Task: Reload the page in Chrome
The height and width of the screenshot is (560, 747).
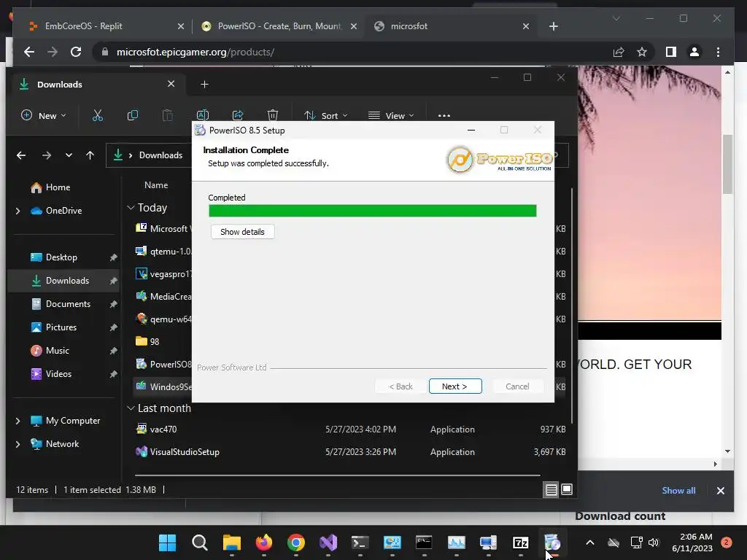Action: 76,52
